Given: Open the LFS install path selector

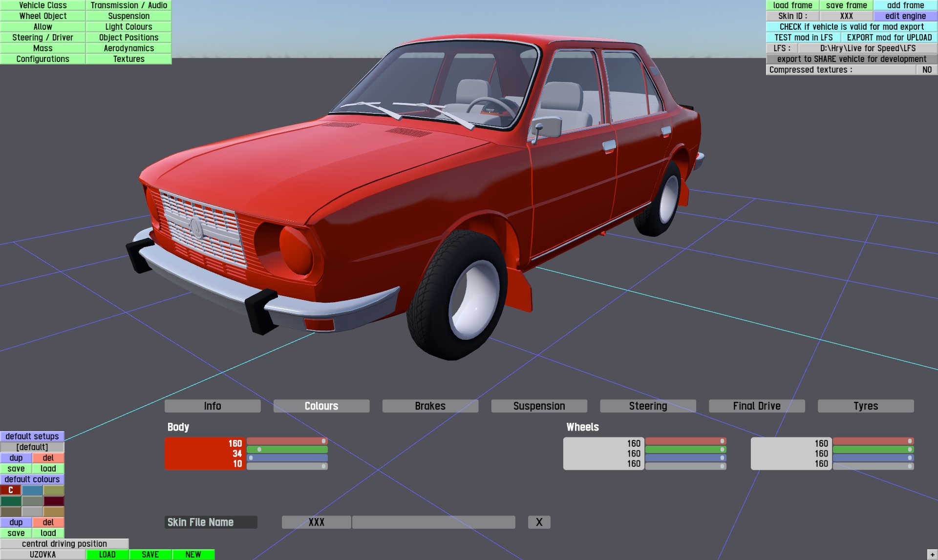Looking at the screenshot, I should (868, 48).
